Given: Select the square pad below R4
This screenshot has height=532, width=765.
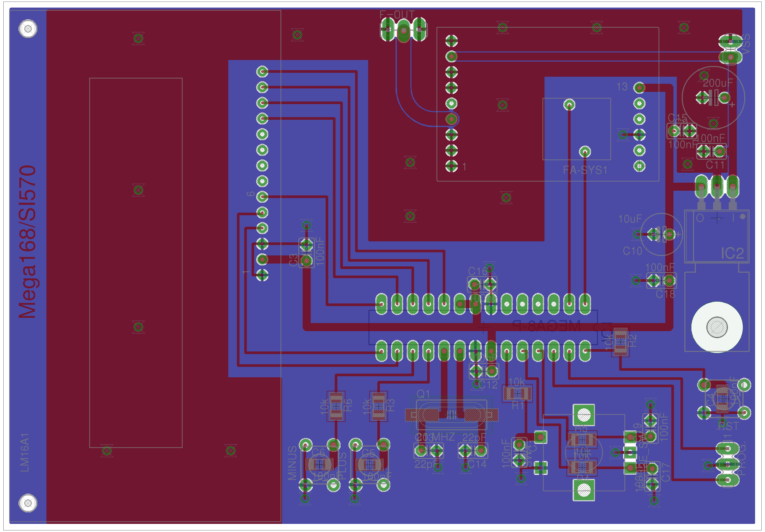Looking at the screenshot, I should pyautogui.click(x=584, y=490).
